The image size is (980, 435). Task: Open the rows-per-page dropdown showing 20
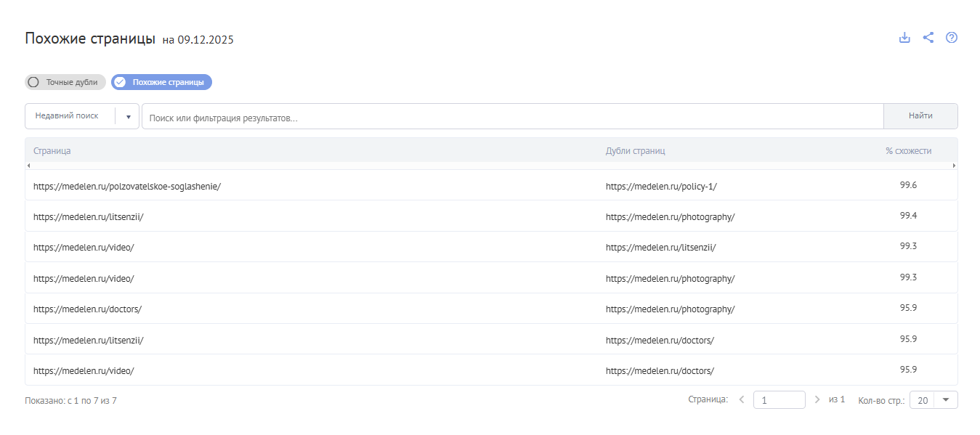tap(934, 400)
